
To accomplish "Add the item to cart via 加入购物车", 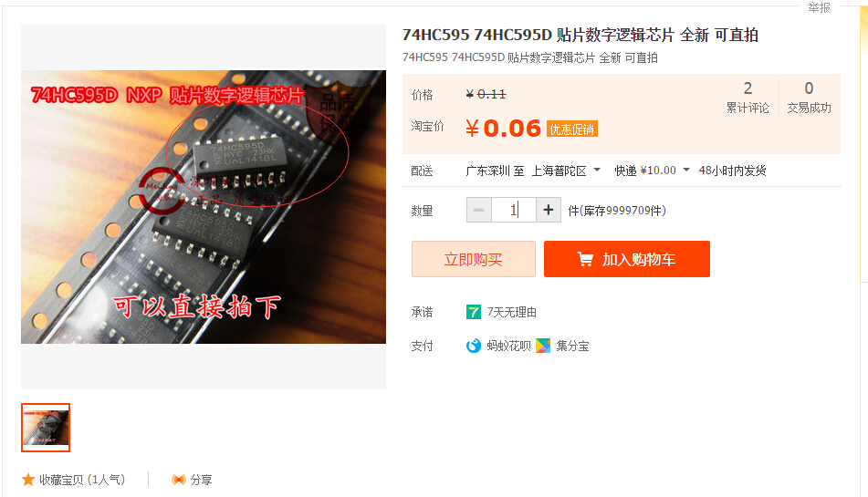I will [627, 259].
